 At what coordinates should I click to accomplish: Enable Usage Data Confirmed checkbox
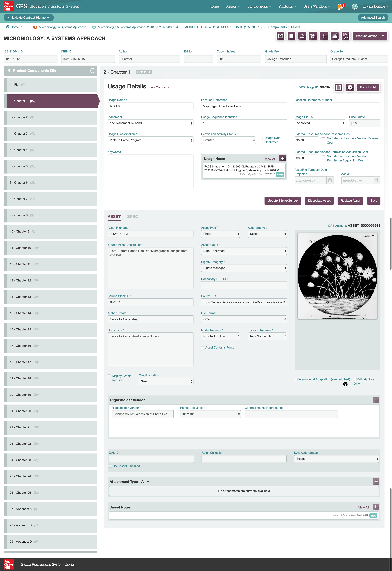pos(261,138)
